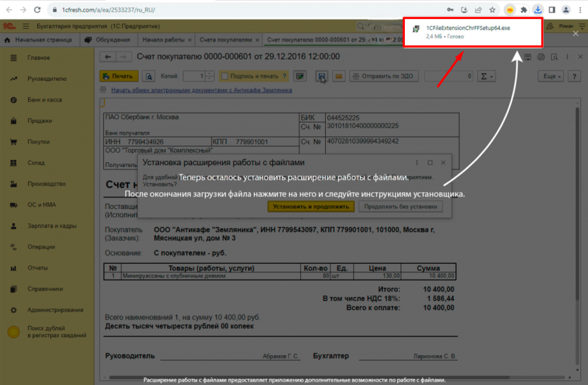Click Продолжить без установки
Image resolution: width=588 pixels, height=385 pixels.
pyautogui.click(x=400, y=207)
